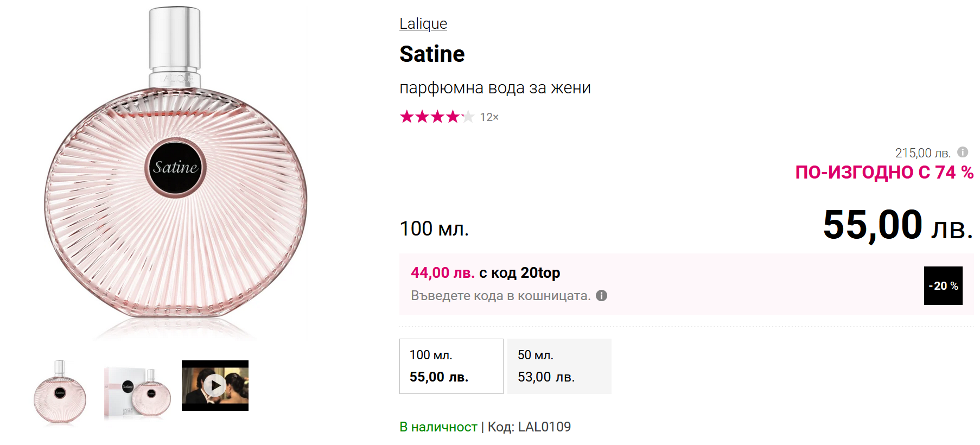Image resolution: width=980 pixels, height=445 pixels.
Task: Click the large 55,00 лв. price
Action: coord(898,225)
